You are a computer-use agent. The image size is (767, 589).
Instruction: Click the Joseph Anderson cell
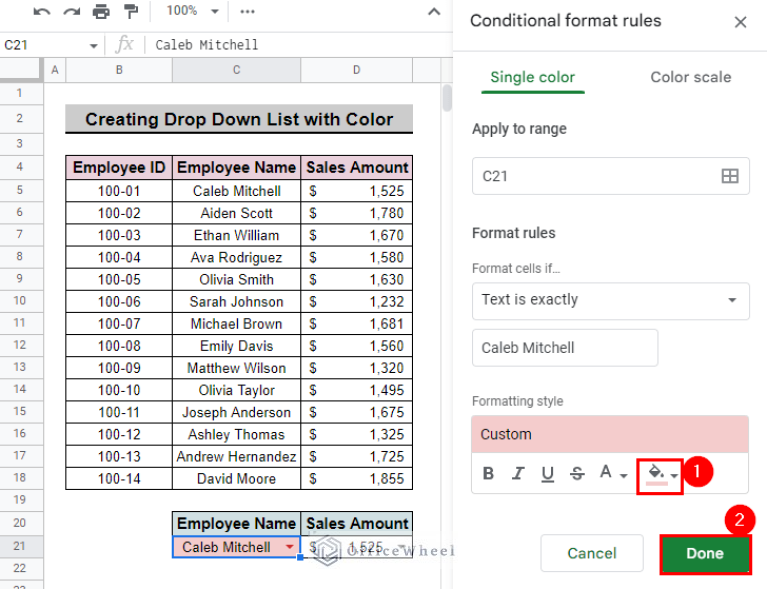tap(236, 412)
